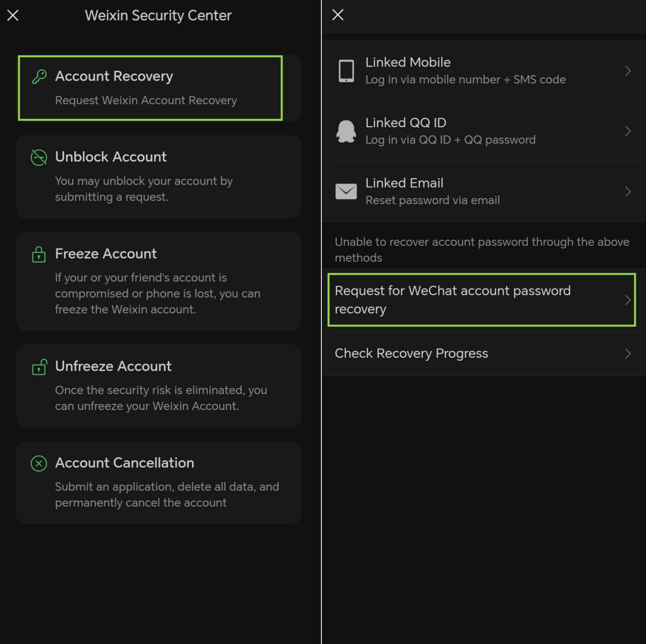Select the Linked Email label
The image size is (646, 644).
(x=404, y=183)
